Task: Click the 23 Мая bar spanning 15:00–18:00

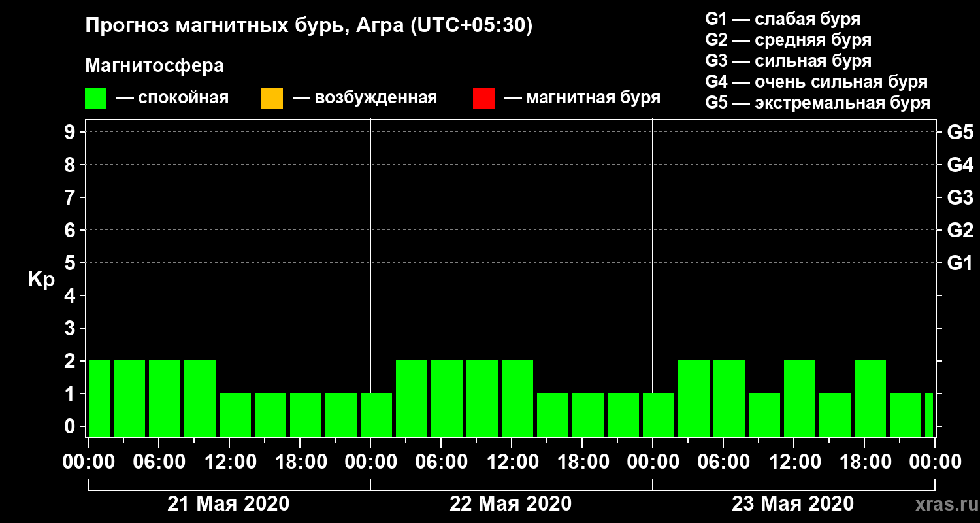Action: click(835, 414)
